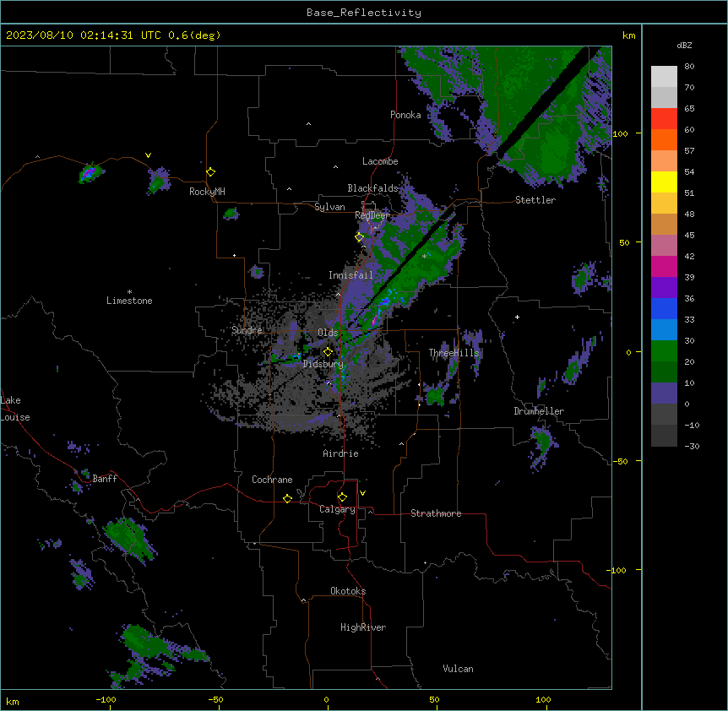The height and width of the screenshot is (711, 728).
Task: Click the Cochrane town label
Action: (272, 480)
